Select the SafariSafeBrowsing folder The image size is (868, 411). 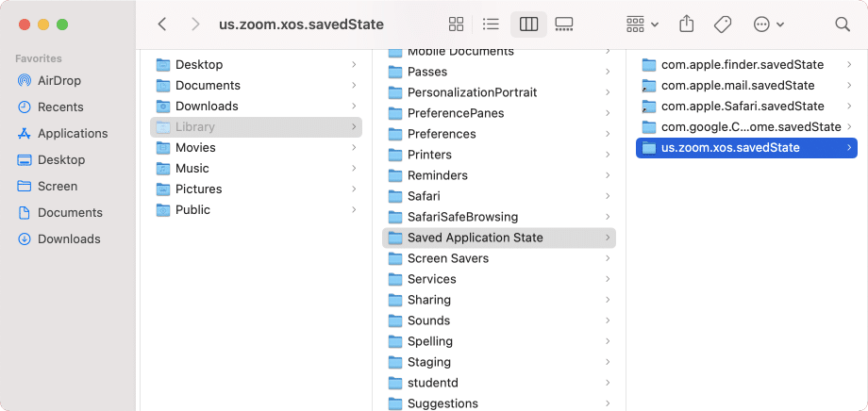[x=499, y=217]
